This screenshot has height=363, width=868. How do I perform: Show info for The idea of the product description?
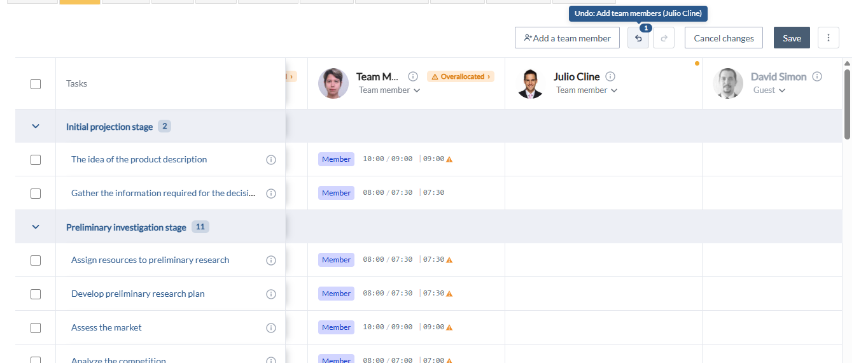(x=271, y=159)
